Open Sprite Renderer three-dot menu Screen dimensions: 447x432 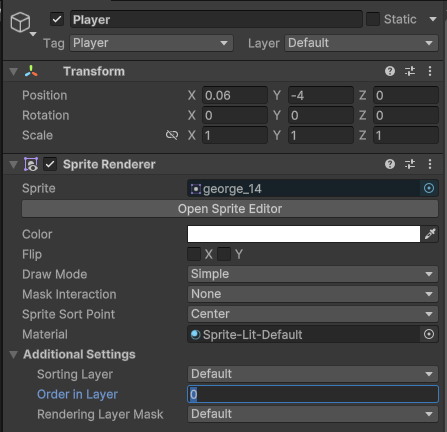tap(430, 164)
